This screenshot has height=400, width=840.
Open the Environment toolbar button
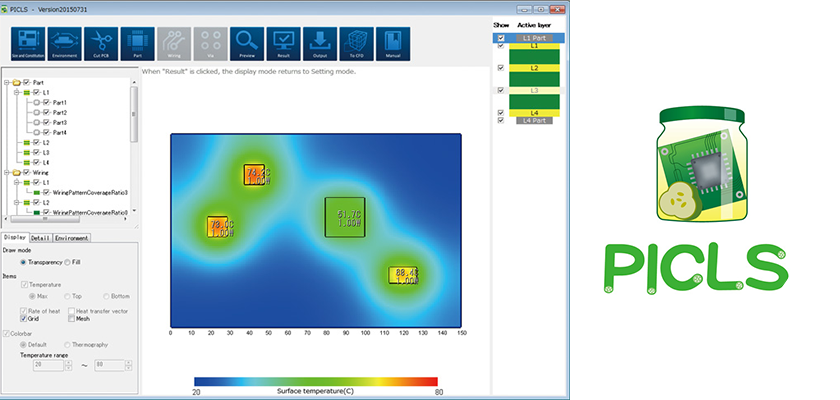(65, 44)
